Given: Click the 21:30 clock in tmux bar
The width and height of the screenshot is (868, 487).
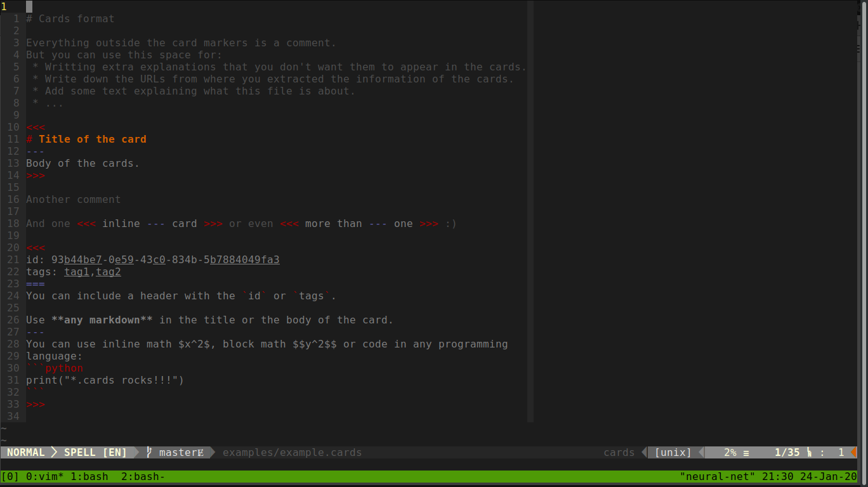Looking at the screenshot, I should [x=777, y=476].
